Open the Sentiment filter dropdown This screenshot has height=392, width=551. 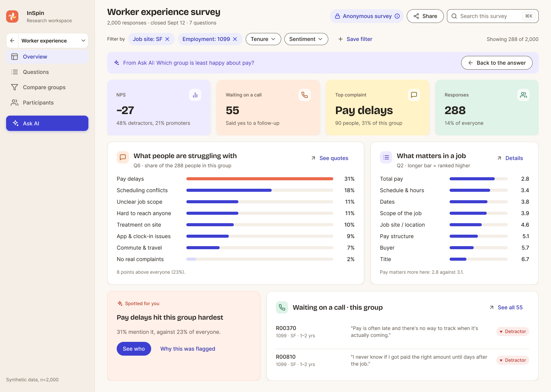306,39
